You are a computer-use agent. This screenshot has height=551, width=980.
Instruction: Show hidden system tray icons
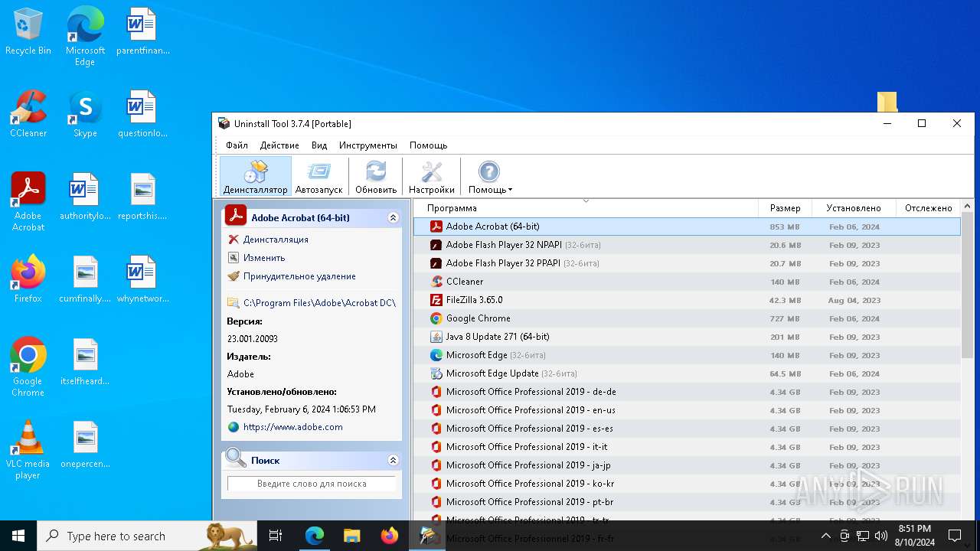click(825, 536)
